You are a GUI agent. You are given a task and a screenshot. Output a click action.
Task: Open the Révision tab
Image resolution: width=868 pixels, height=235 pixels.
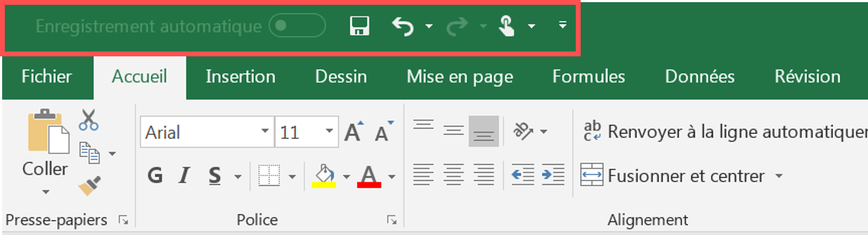pyautogui.click(x=807, y=77)
